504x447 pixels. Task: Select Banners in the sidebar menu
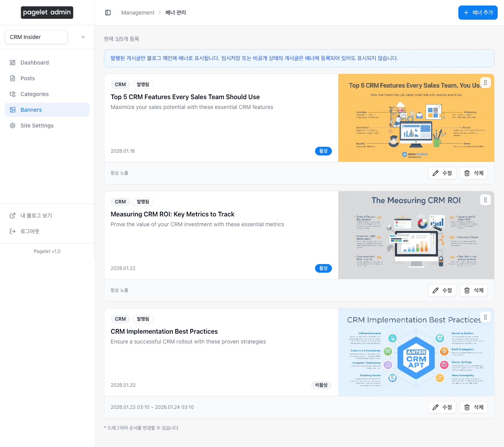pos(31,110)
